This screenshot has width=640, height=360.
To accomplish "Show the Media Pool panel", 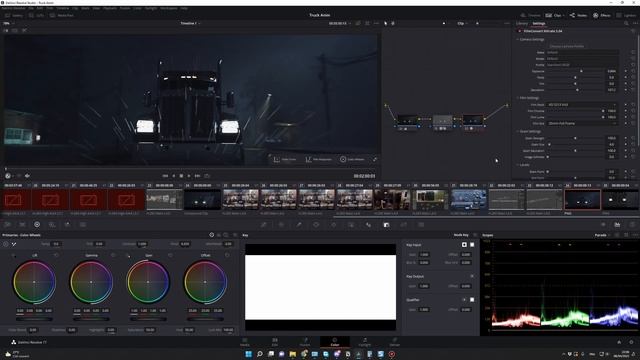I will pos(62,16).
